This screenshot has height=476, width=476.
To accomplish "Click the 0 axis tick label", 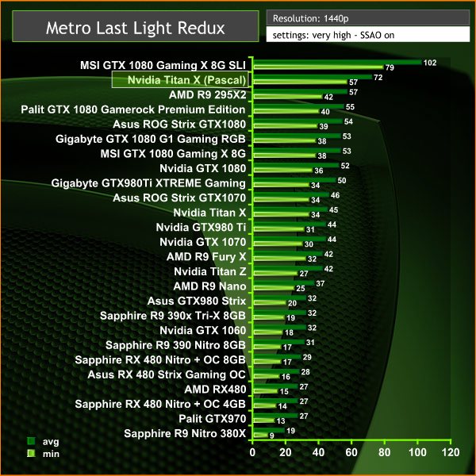I will click(252, 453).
